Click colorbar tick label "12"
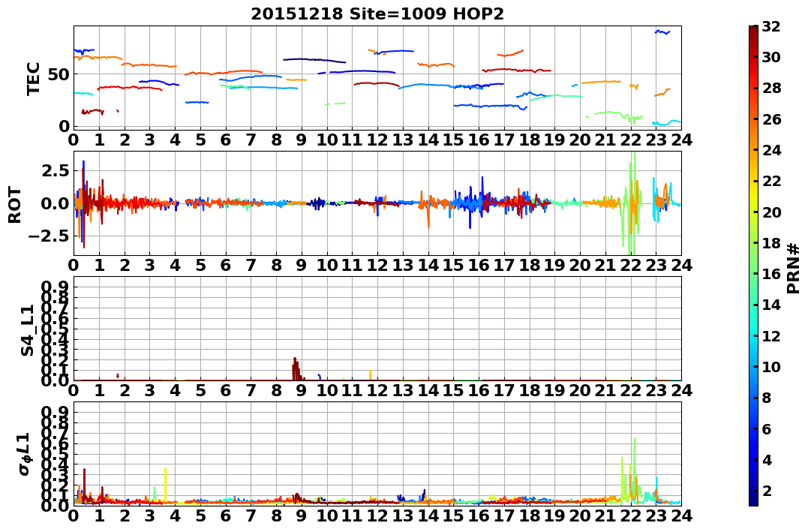 coord(771,335)
